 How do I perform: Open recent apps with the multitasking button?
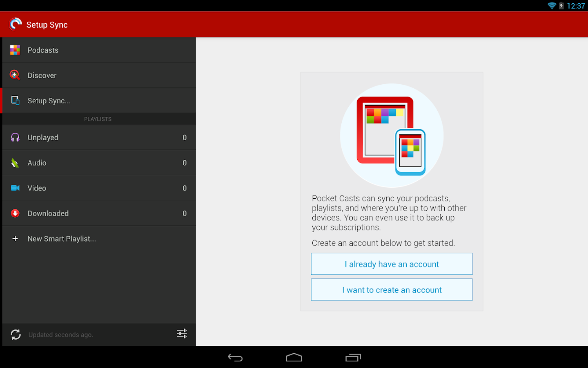tap(353, 357)
